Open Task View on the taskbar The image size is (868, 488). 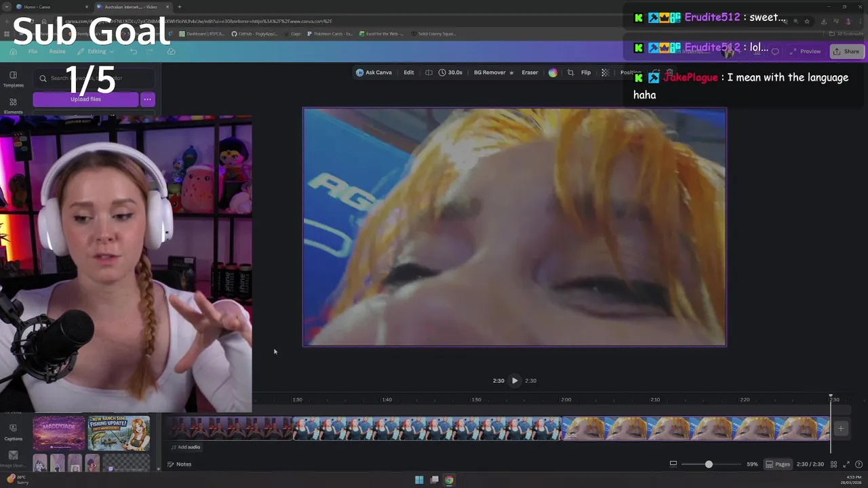pos(434,480)
